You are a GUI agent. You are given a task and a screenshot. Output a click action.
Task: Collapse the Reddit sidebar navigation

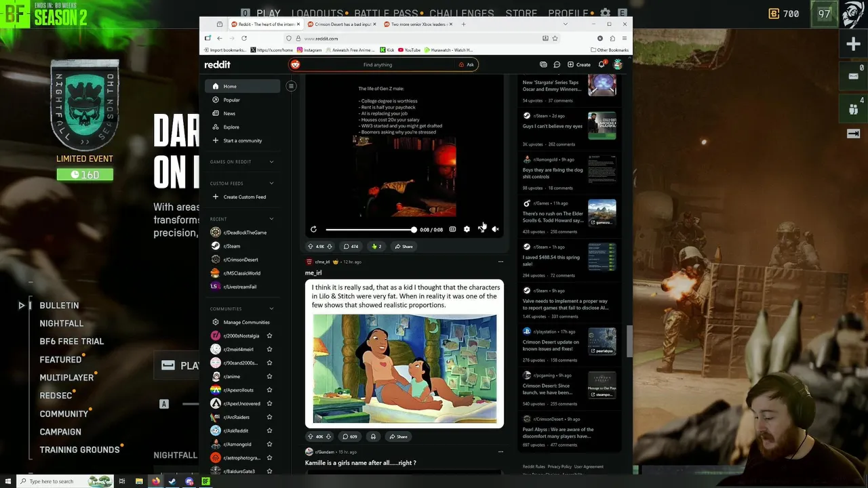tap(291, 86)
